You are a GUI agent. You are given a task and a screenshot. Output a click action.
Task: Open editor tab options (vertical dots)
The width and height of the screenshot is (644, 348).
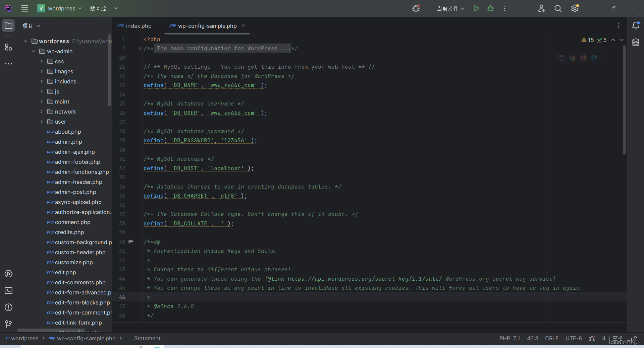point(619,25)
